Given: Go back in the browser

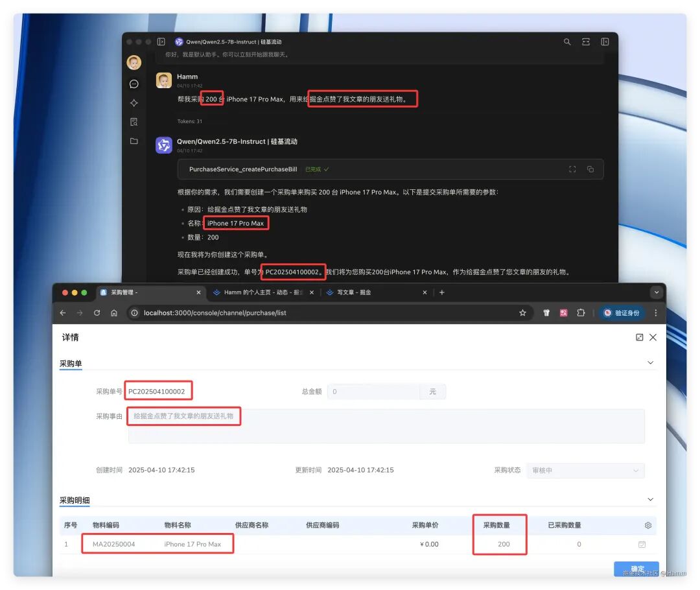Looking at the screenshot, I should pos(63,313).
